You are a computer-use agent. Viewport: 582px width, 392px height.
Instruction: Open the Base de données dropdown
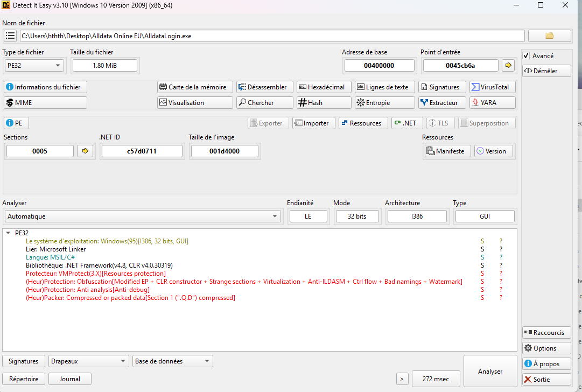(x=172, y=361)
